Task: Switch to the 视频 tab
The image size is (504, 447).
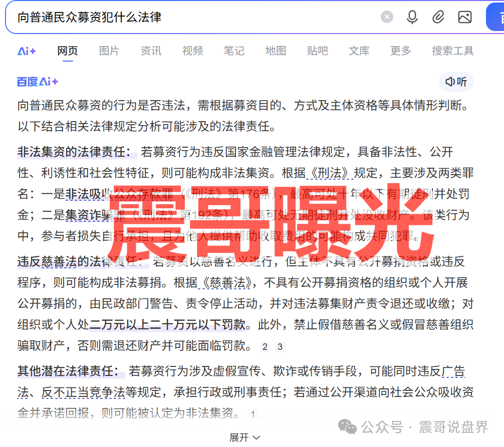Action: (192, 51)
